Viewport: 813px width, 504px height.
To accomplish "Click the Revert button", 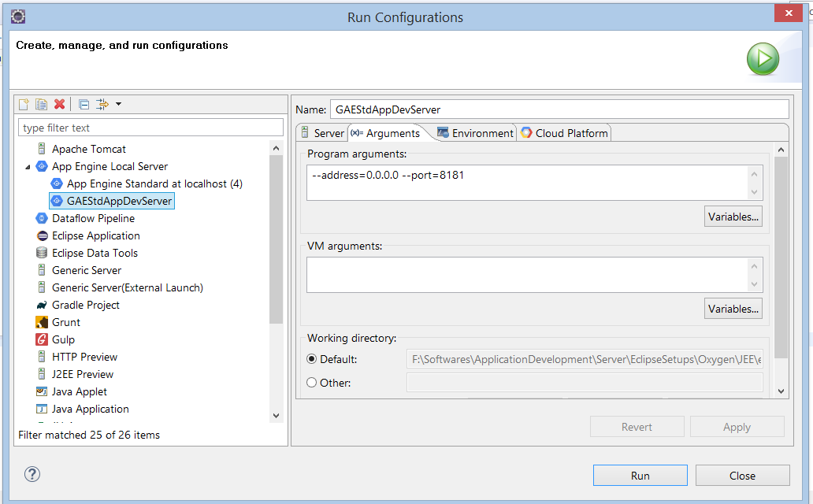I will click(637, 427).
